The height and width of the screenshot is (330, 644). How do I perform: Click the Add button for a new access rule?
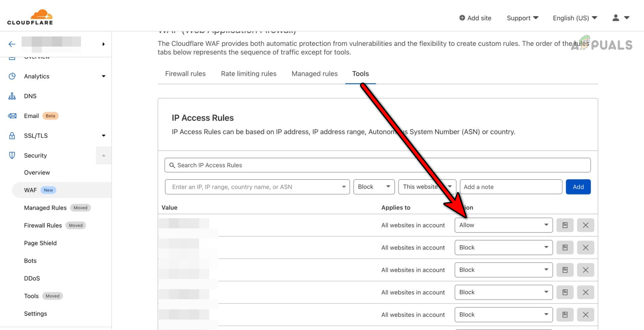[578, 186]
